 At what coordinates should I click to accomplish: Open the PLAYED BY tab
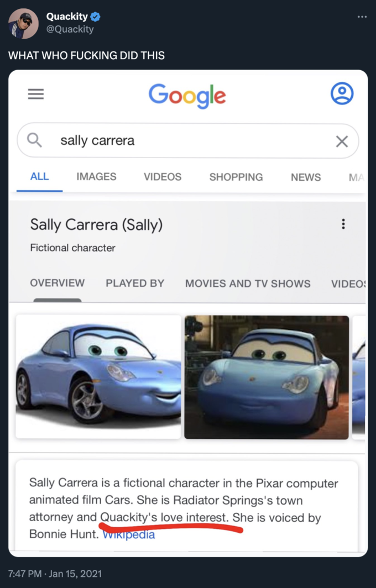pos(135,283)
